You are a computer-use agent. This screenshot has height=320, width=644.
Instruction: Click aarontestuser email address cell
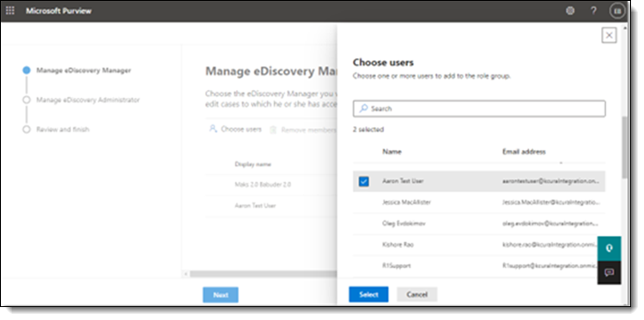pyautogui.click(x=550, y=181)
